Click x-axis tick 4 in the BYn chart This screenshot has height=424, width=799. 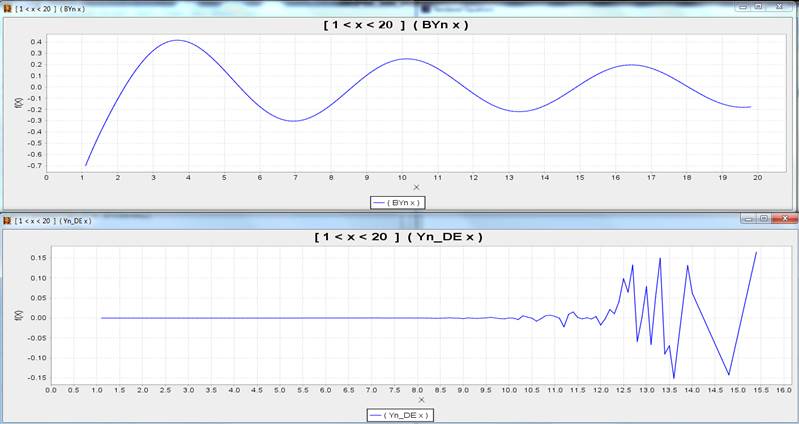189,178
